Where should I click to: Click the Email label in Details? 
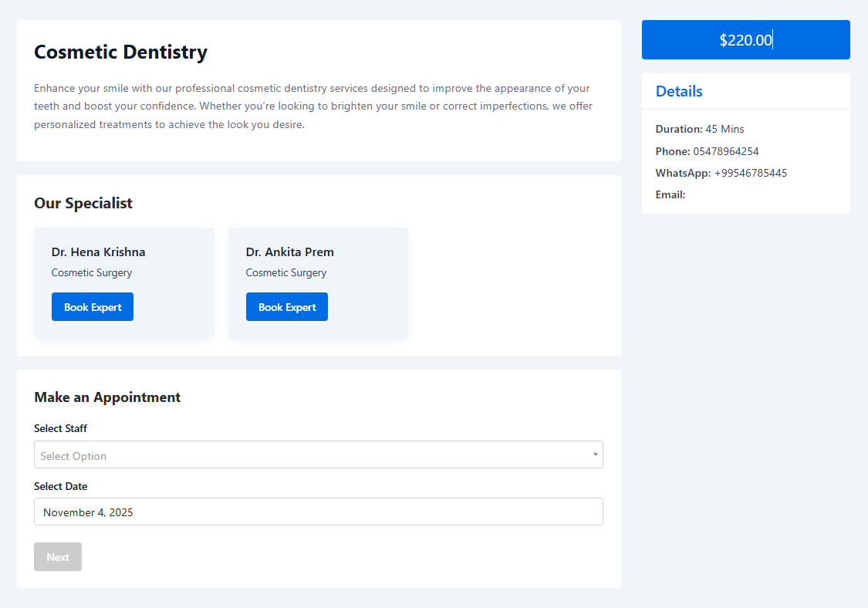(670, 194)
